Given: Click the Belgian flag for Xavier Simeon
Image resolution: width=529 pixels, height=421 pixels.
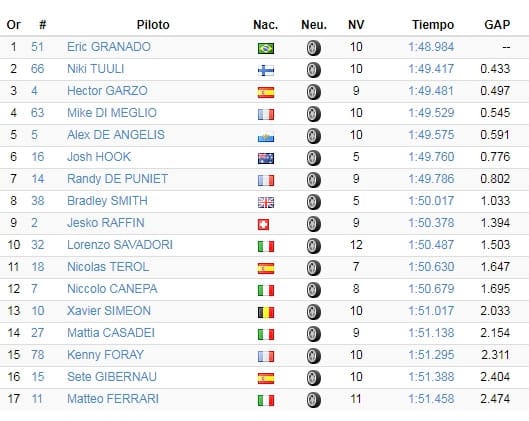Looking at the screenshot, I should click(x=266, y=312).
